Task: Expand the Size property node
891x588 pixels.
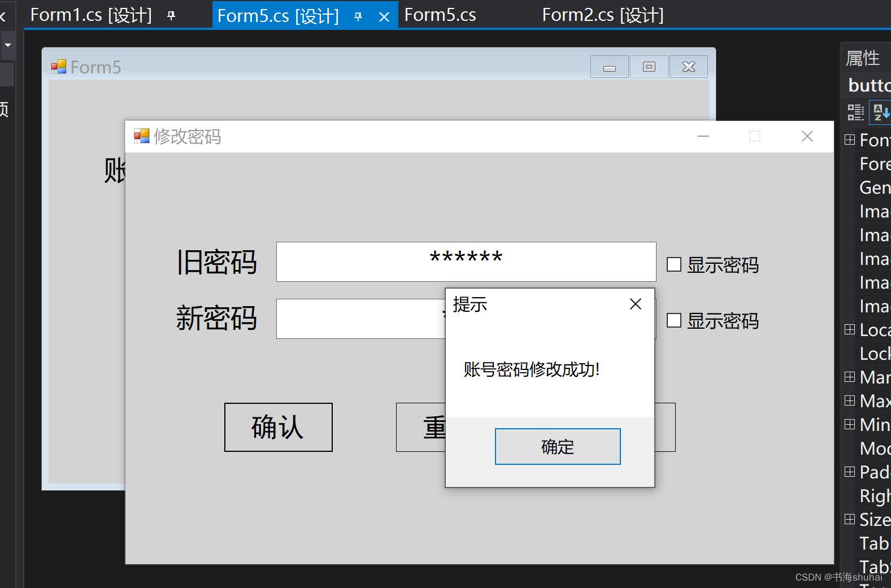Action: tap(850, 519)
